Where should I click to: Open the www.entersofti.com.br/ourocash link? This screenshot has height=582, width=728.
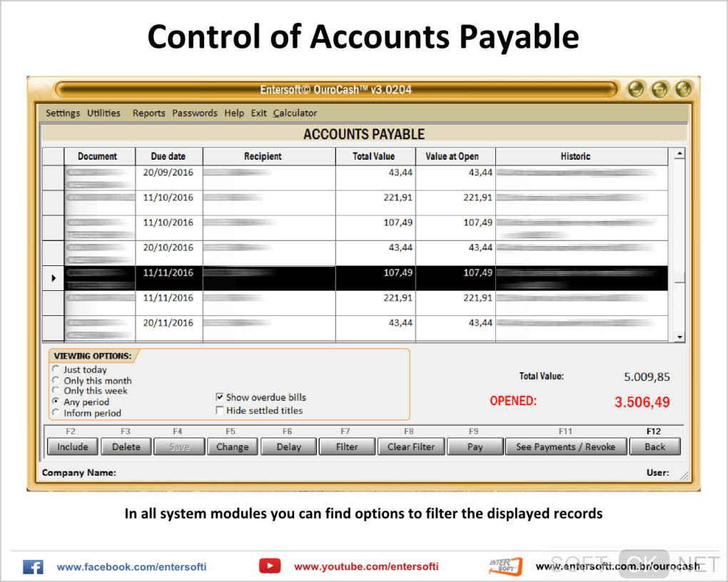pos(617,566)
